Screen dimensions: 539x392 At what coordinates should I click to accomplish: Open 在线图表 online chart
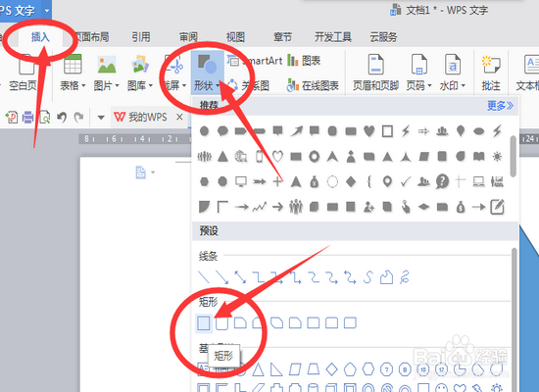[313, 85]
